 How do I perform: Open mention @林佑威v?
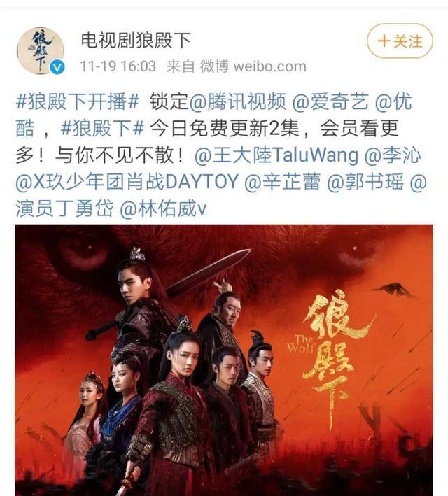[163, 208]
